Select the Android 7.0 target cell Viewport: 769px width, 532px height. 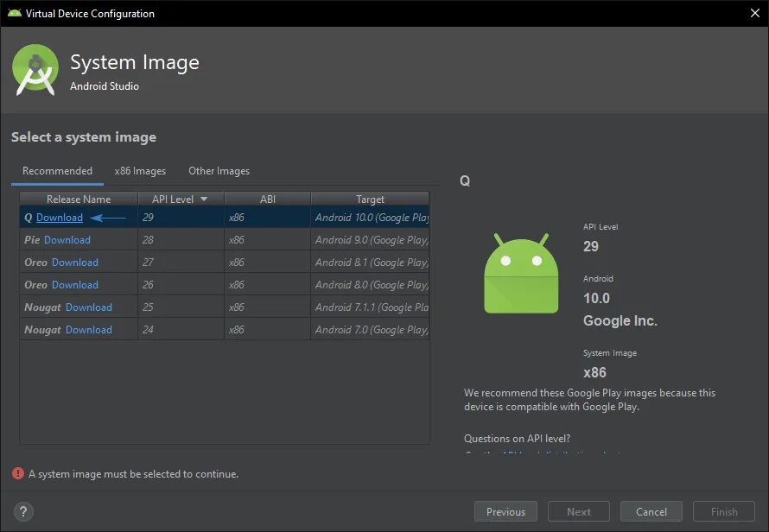371,330
